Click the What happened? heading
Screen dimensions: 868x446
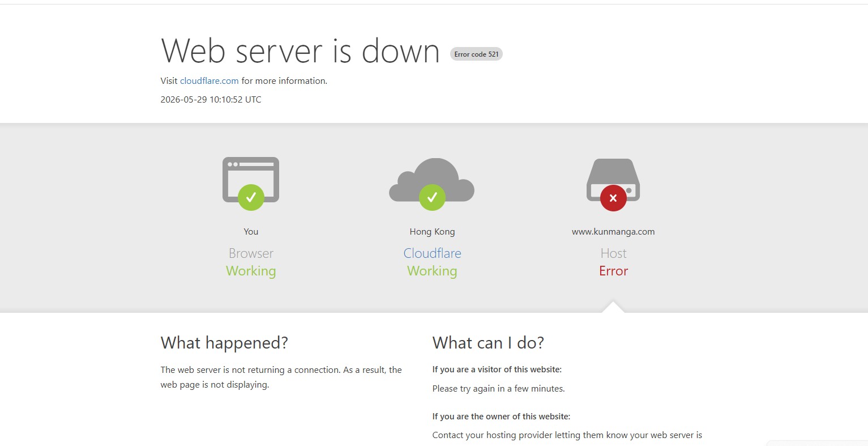click(224, 343)
